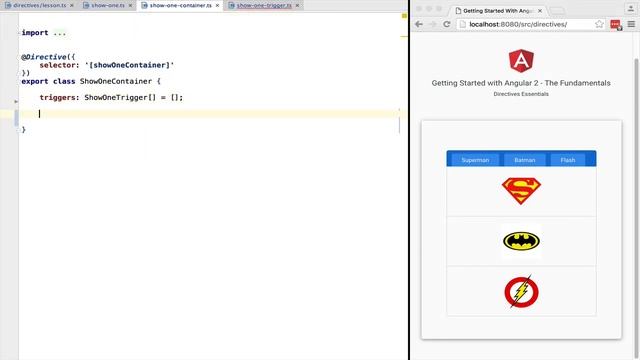Click the @Directive decorator text
The image size is (640, 360).
coord(44,57)
